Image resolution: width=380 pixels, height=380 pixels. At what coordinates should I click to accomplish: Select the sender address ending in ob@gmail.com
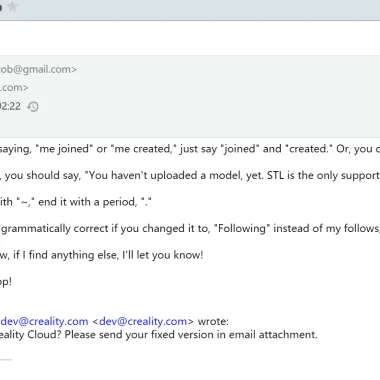click(38, 69)
